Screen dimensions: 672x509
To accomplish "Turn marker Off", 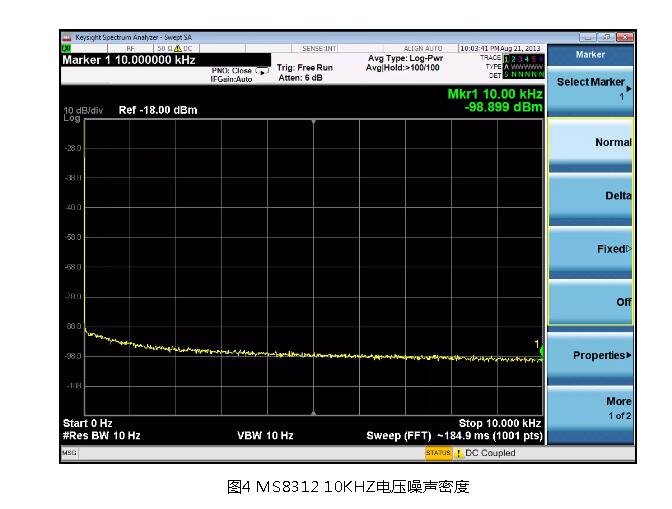I will point(591,302).
